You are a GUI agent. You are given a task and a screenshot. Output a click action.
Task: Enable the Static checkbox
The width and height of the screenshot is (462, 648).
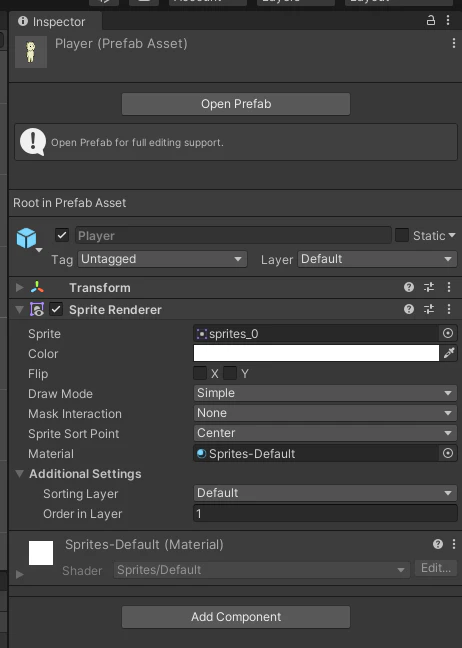(x=402, y=235)
